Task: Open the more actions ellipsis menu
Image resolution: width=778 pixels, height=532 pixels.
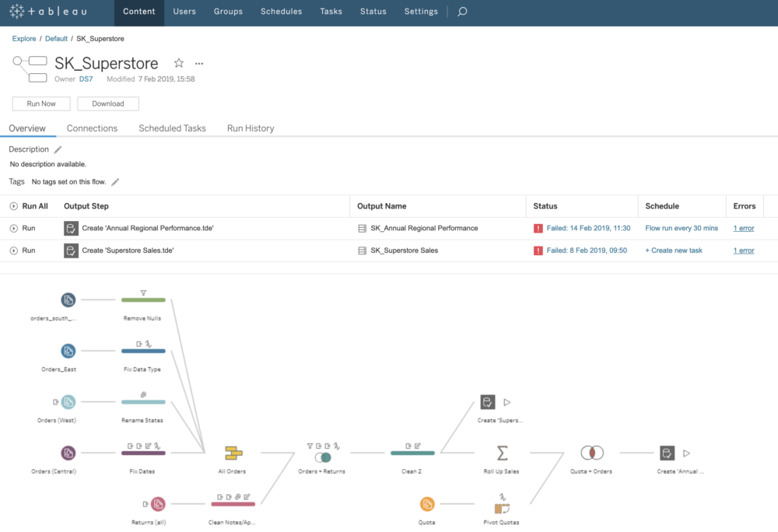Action: click(x=199, y=64)
